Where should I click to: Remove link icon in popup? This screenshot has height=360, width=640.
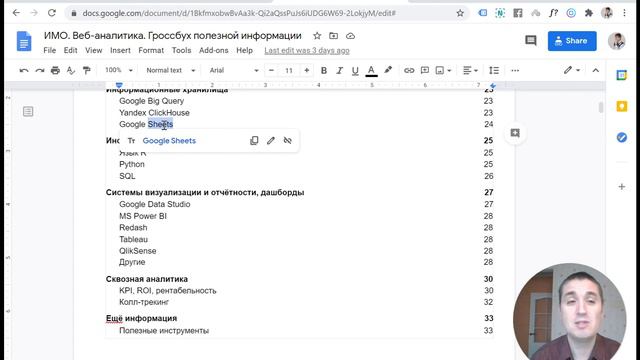287,140
